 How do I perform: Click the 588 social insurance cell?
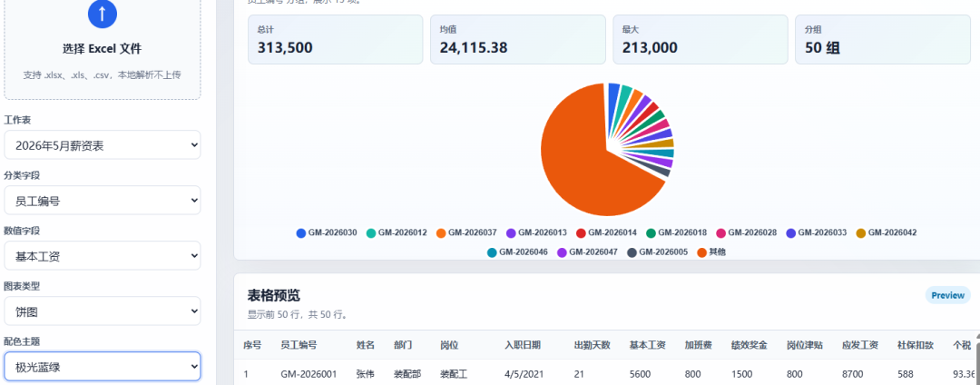(x=905, y=374)
